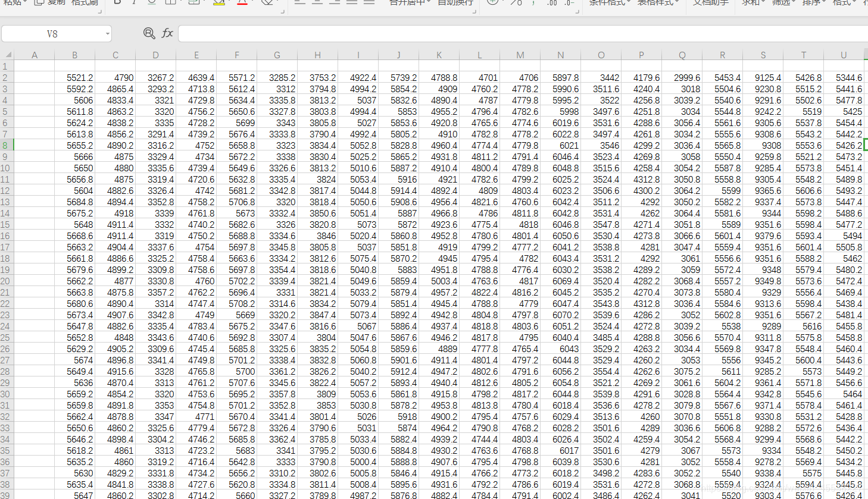The width and height of the screenshot is (868, 499).
Task: Click cell M15 containing 4818
Action: [x=520, y=225]
